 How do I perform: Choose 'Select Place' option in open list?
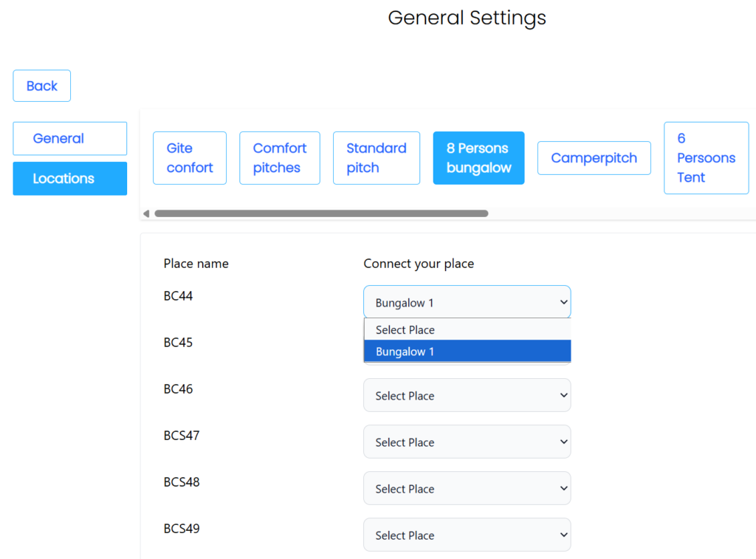point(467,329)
